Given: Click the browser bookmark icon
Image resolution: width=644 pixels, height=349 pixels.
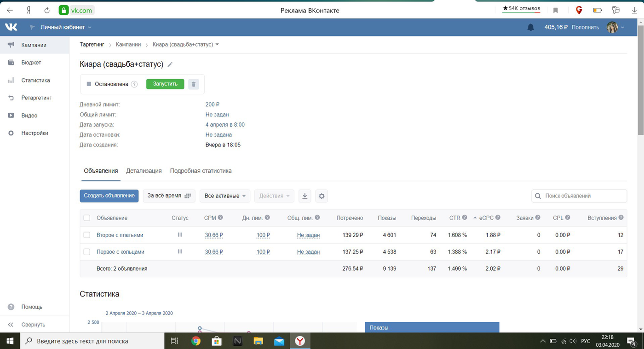Looking at the screenshot, I should tap(556, 10).
